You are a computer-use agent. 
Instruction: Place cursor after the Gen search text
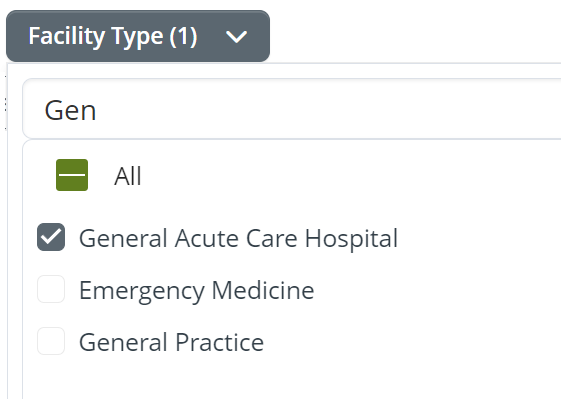(97, 110)
